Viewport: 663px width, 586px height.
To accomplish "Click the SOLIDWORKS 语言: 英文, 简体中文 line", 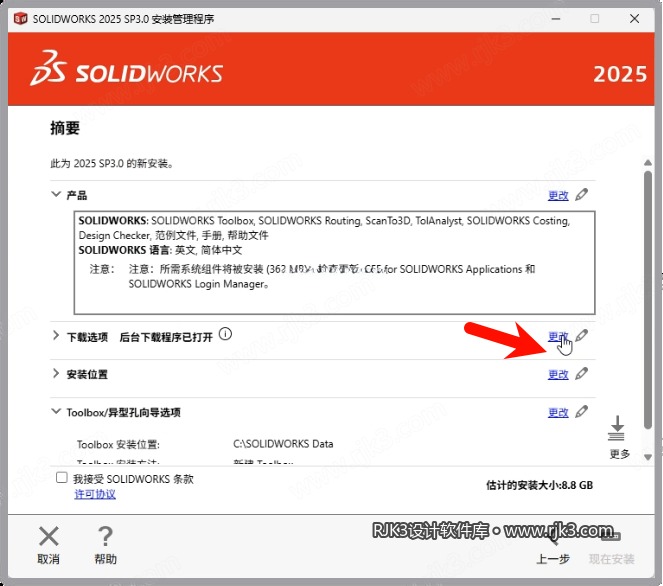I will pos(160,250).
